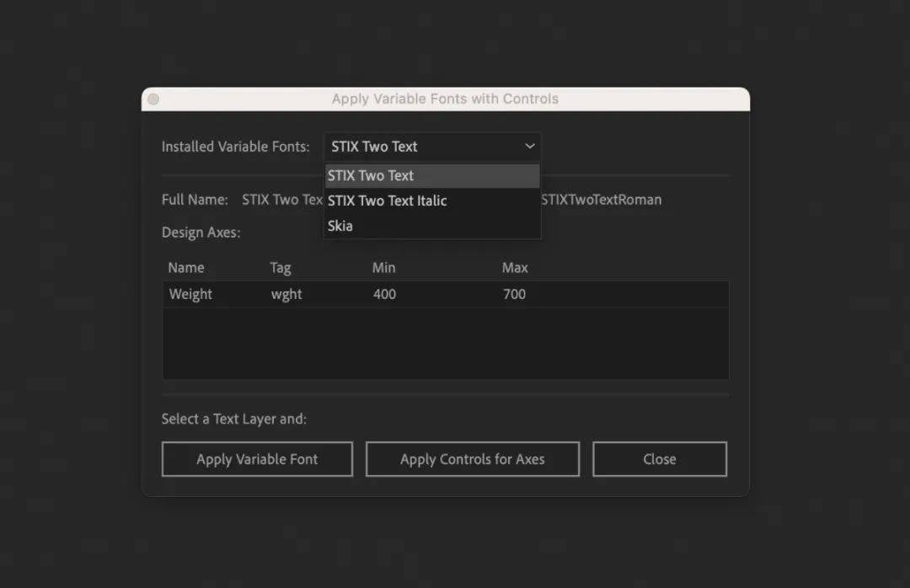The height and width of the screenshot is (588, 910).
Task: Click the dropdown chevron arrow
Action: (529, 147)
